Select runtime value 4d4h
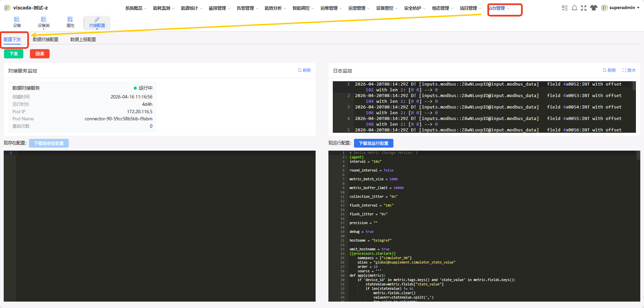 point(147,104)
